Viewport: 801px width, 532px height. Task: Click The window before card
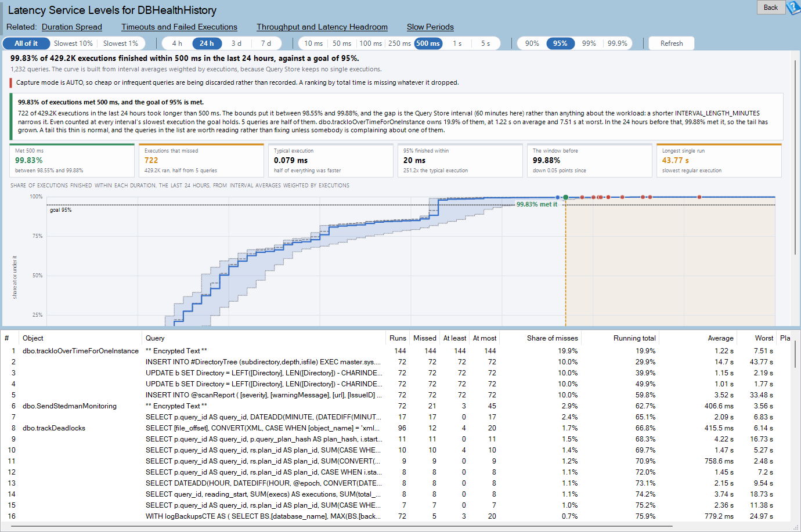[590, 160]
